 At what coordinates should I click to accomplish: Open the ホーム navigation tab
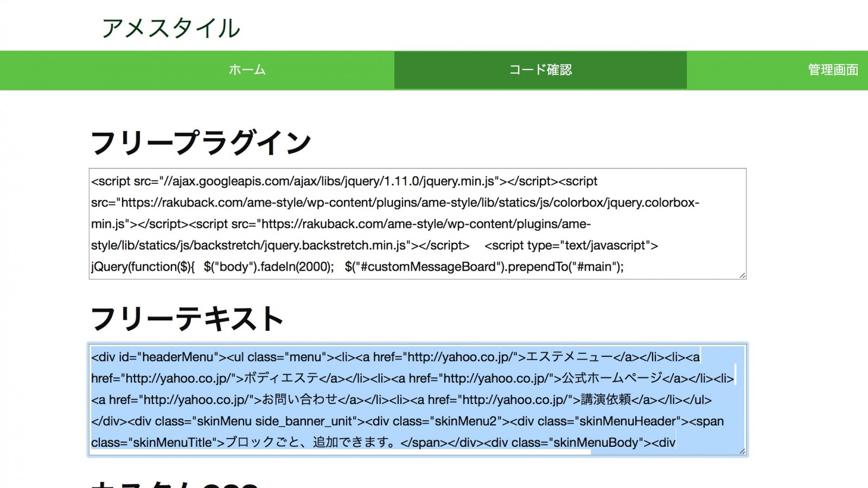tap(247, 70)
